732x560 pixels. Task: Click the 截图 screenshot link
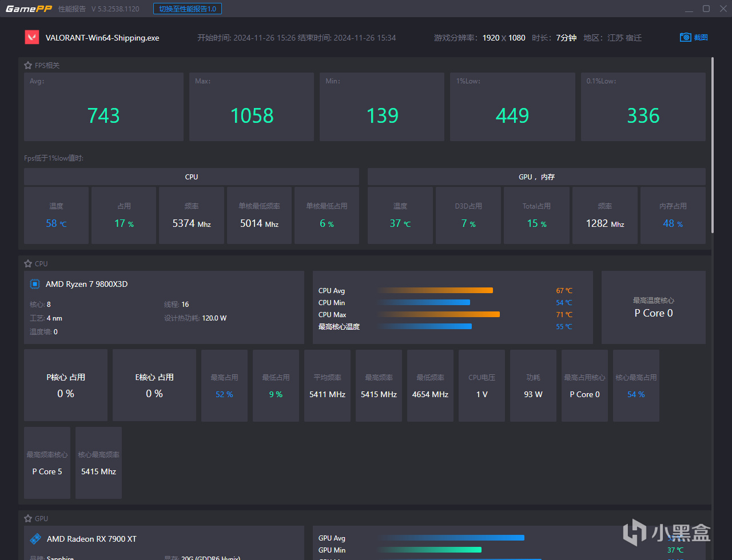click(x=701, y=37)
